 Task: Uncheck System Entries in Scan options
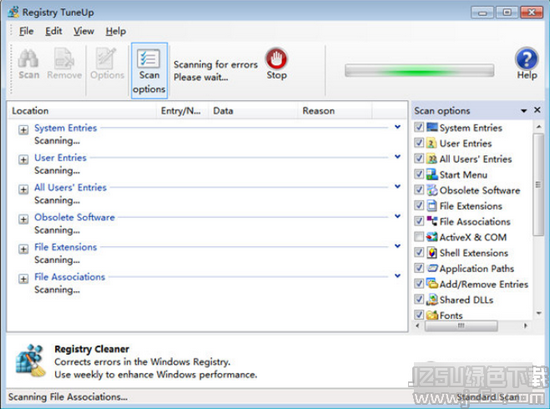pyautogui.click(x=419, y=127)
